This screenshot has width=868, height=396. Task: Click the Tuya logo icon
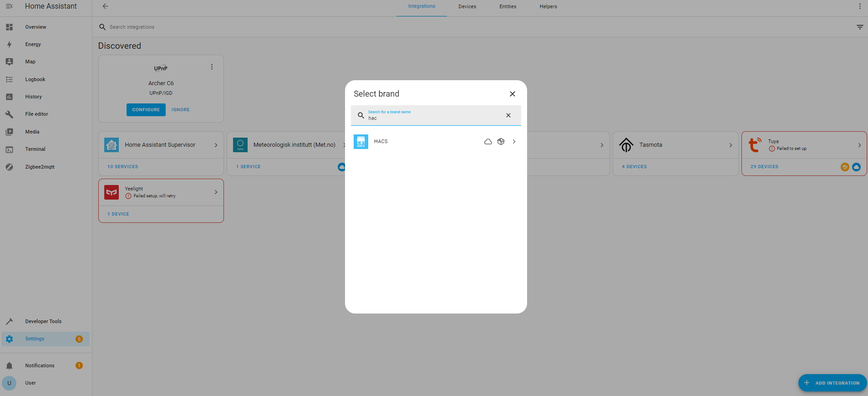tap(755, 145)
